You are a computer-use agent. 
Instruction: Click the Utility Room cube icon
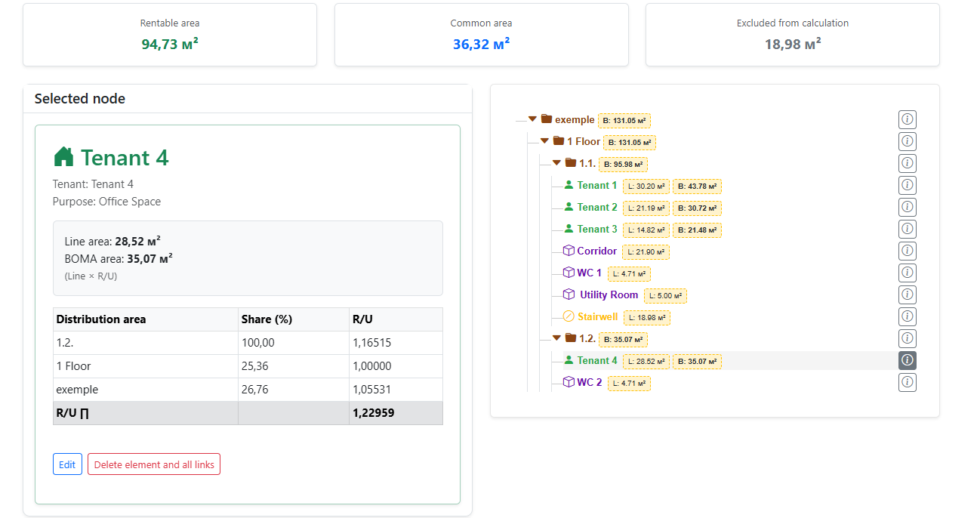pos(569,294)
